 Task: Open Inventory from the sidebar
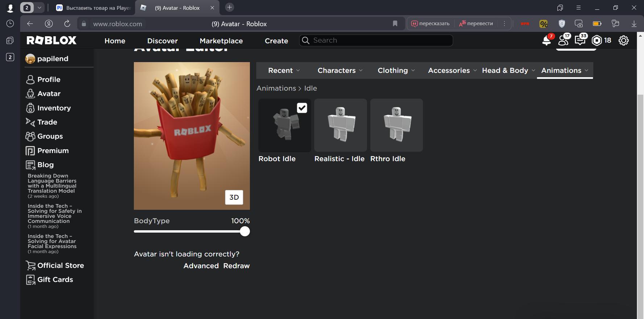point(54,108)
